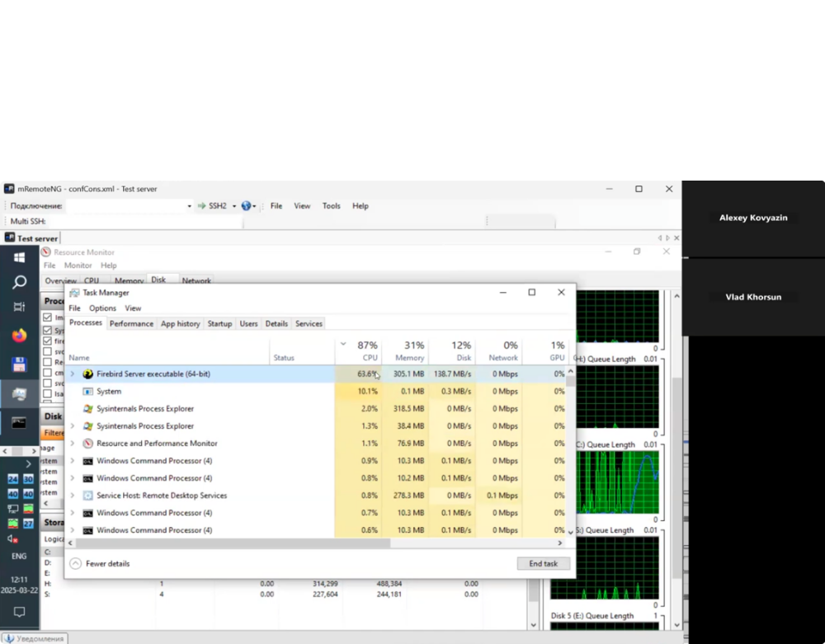Viewport: 825px width, 644px height.
Task: Click the taskbar Search magnifier icon
Action: [x=20, y=282]
